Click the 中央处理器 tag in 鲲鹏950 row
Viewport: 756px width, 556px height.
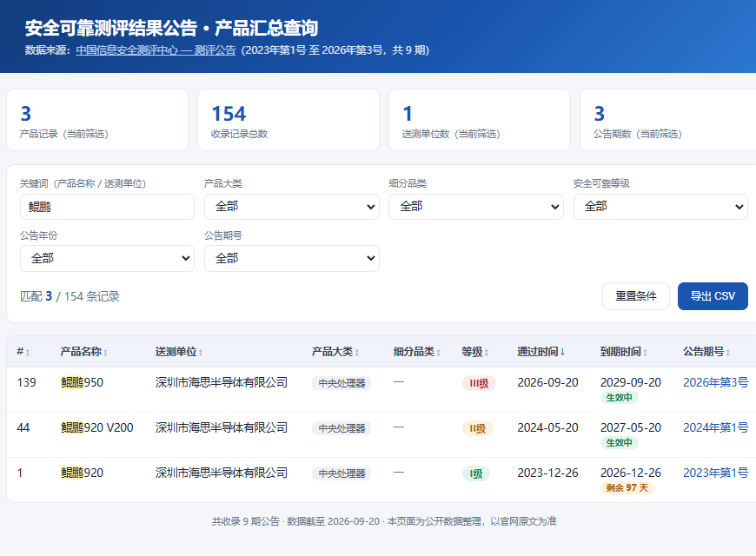pos(342,383)
